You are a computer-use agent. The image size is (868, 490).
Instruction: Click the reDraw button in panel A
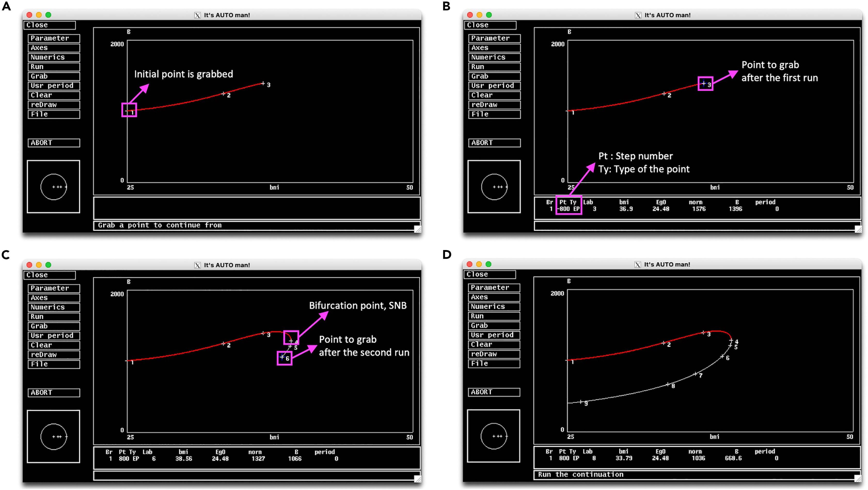pos(54,105)
